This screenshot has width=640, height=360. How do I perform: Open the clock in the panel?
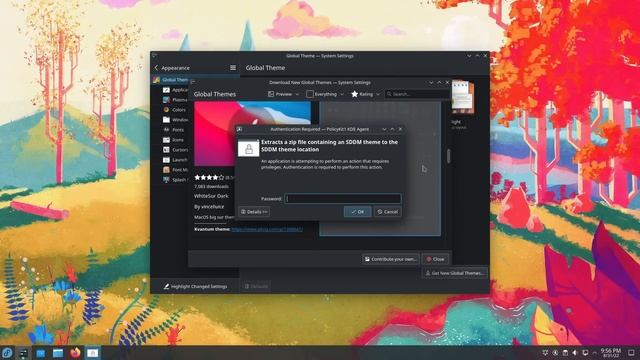[x=611, y=353]
